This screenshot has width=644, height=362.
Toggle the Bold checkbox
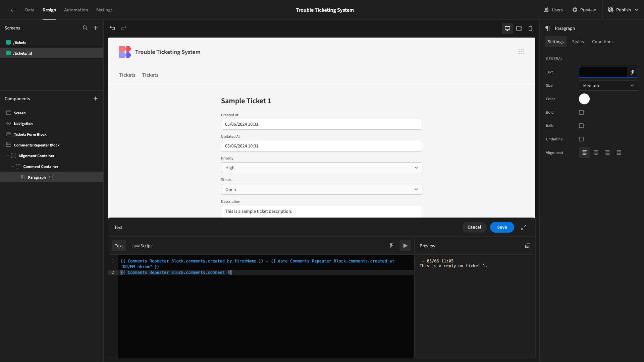click(581, 112)
